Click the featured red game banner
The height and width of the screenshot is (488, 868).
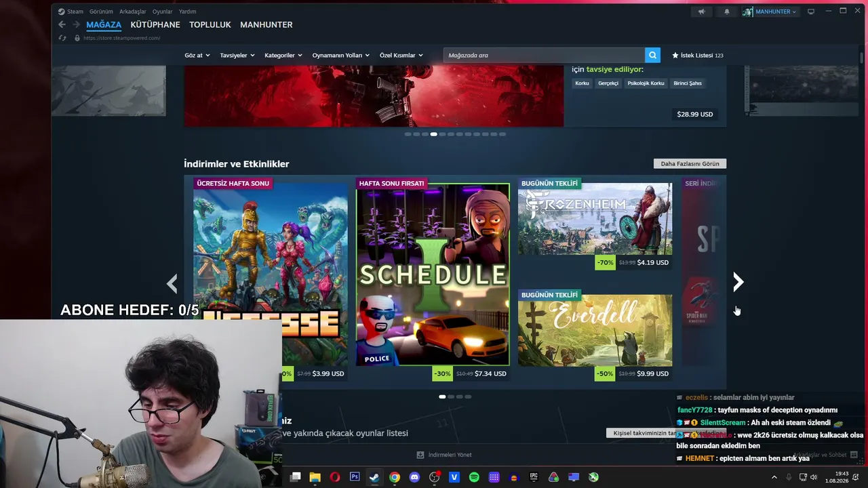click(x=374, y=96)
